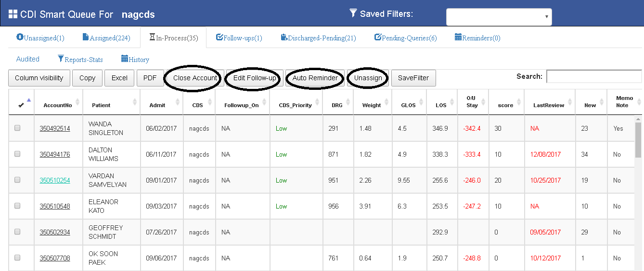
Task: Click the Follow-ups checkmark icon
Action: (x=219, y=37)
